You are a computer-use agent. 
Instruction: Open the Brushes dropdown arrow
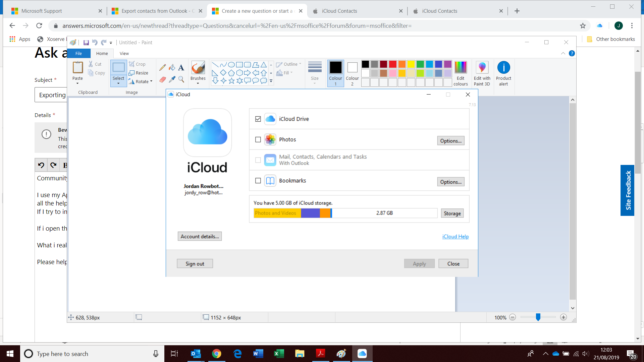point(198,83)
